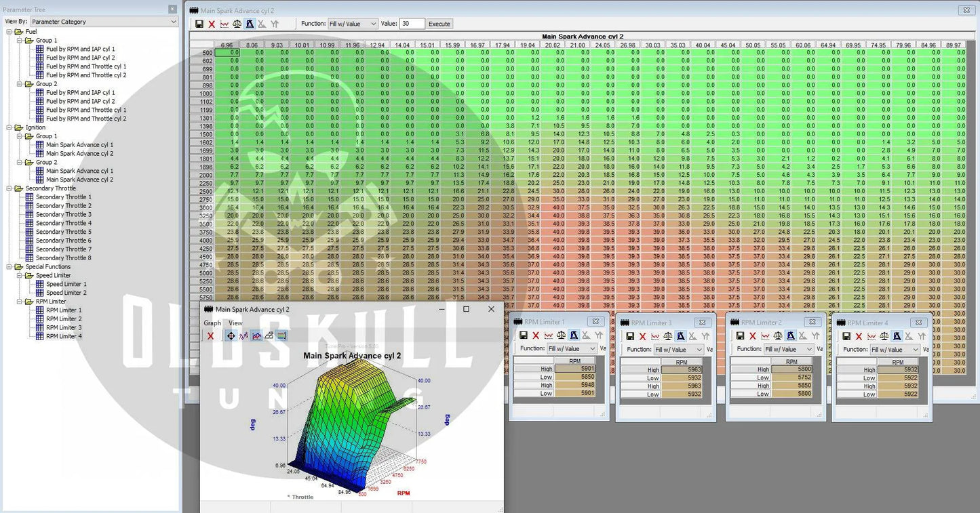980x513 pixels.
Task: Click the balance scale compare icon in main table toolbar
Action: [237, 24]
